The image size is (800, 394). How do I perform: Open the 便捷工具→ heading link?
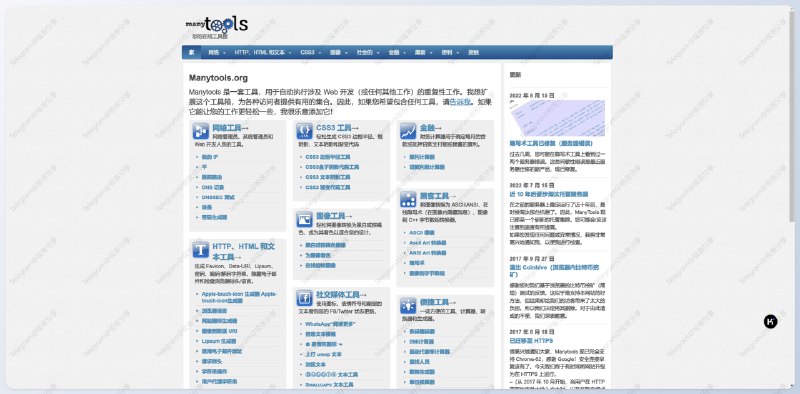click(438, 302)
